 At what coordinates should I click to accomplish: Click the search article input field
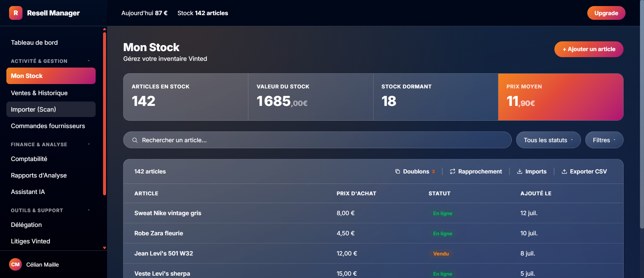pyautogui.click(x=317, y=140)
